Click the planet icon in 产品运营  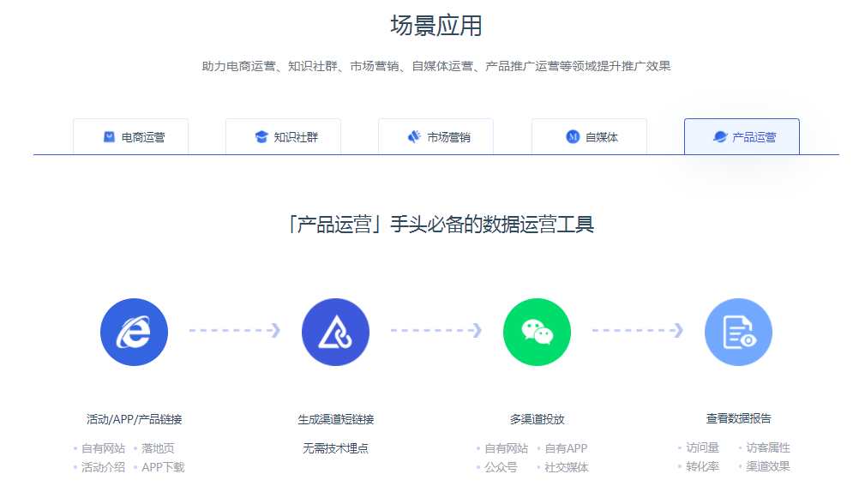(x=720, y=137)
